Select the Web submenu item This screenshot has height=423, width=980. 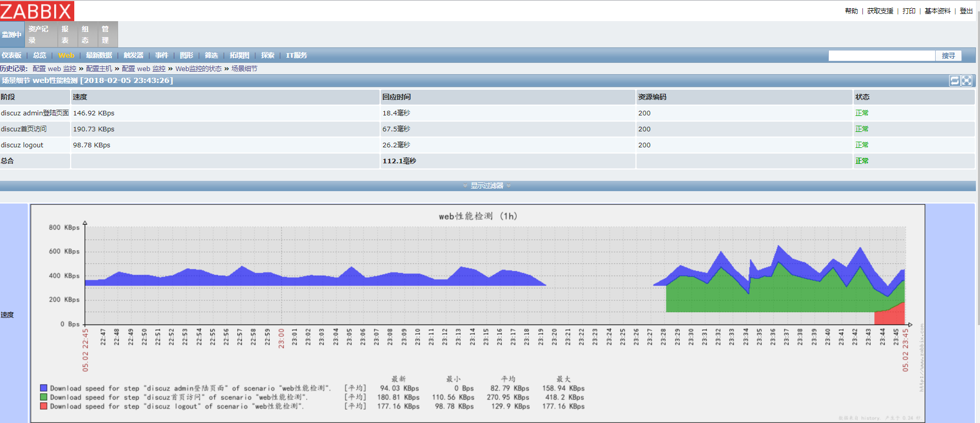pos(66,55)
